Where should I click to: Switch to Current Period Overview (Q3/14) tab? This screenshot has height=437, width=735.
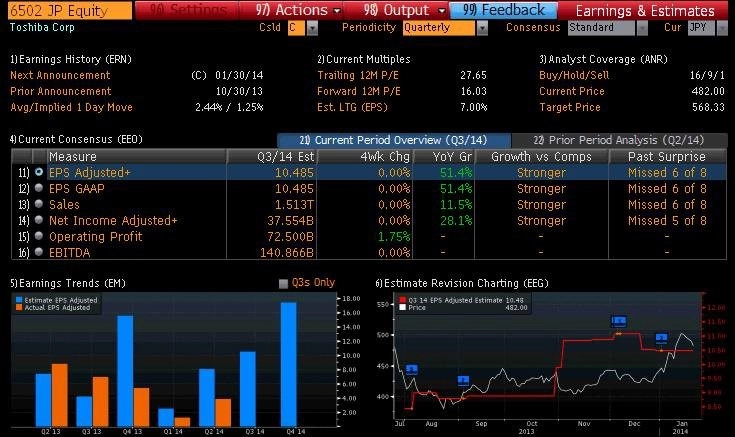(394, 140)
